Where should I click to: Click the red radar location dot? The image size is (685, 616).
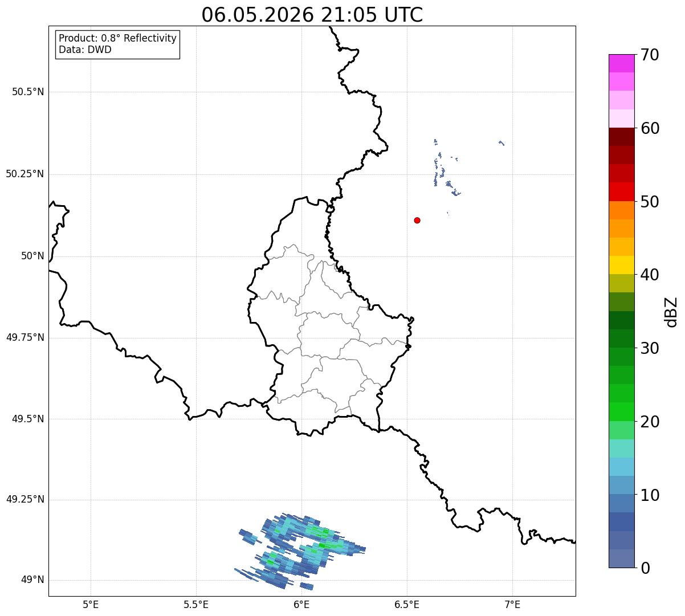pyautogui.click(x=417, y=220)
